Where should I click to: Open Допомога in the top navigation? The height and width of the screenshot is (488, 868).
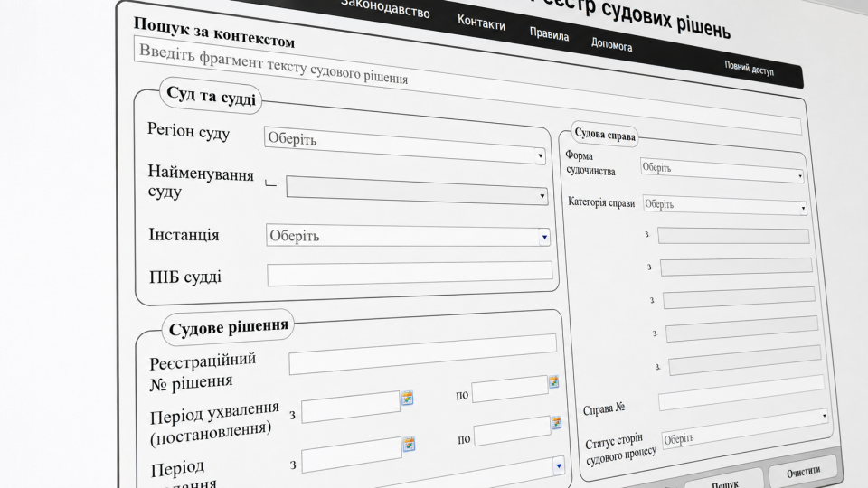point(612,43)
